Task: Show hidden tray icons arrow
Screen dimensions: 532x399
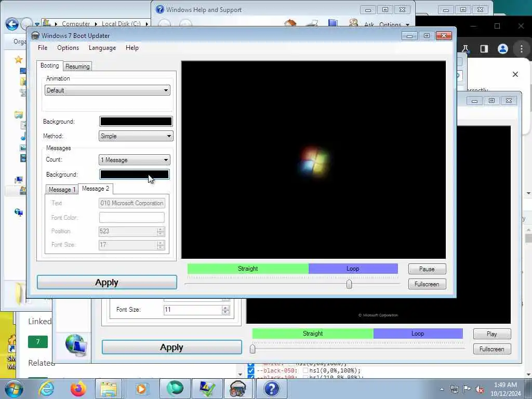Action: point(442,389)
